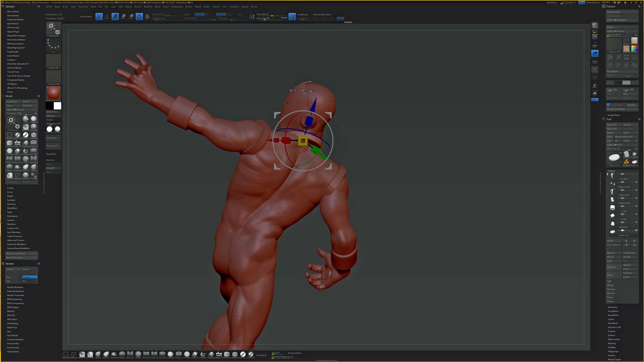Toggle the Floor grid display
This screenshot has height=362, width=644.
click(595, 45)
